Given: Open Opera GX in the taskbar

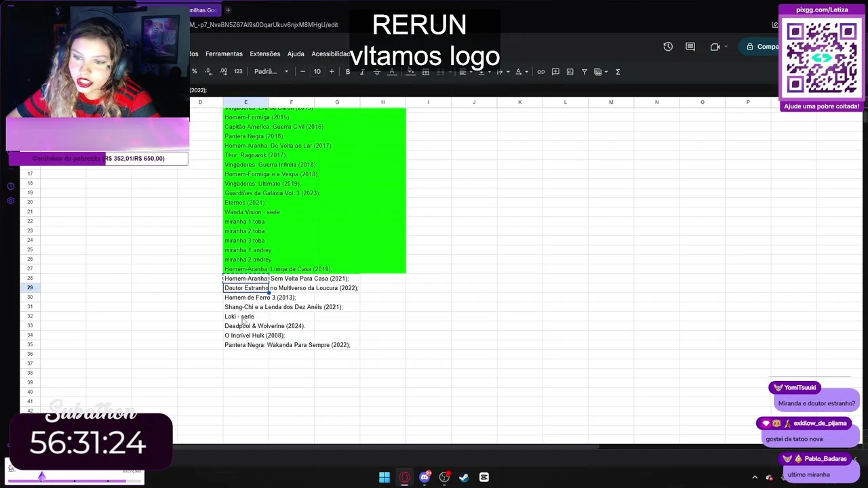Looking at the screenshot, I should 404,477.
